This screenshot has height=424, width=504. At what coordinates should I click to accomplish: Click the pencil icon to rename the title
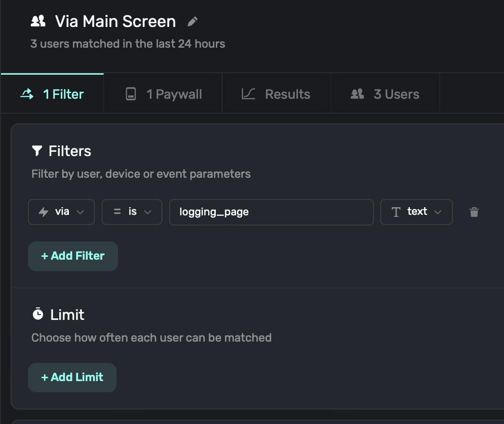pos(193,22)
